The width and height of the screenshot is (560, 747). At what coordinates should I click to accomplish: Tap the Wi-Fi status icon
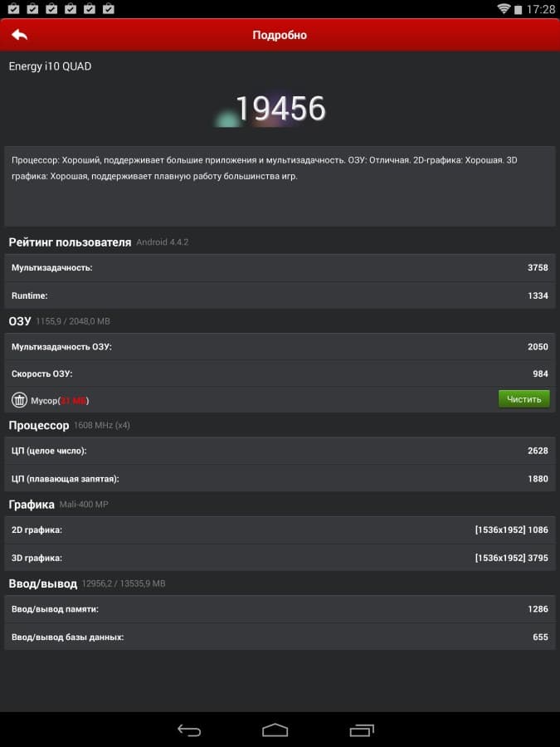pyautogui.click(x=504, y=9)
